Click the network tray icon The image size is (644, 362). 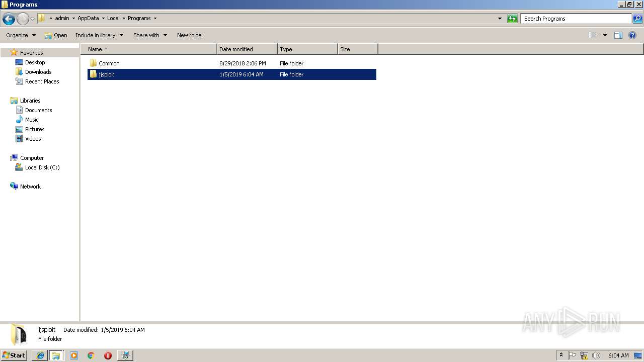(584, 355)
